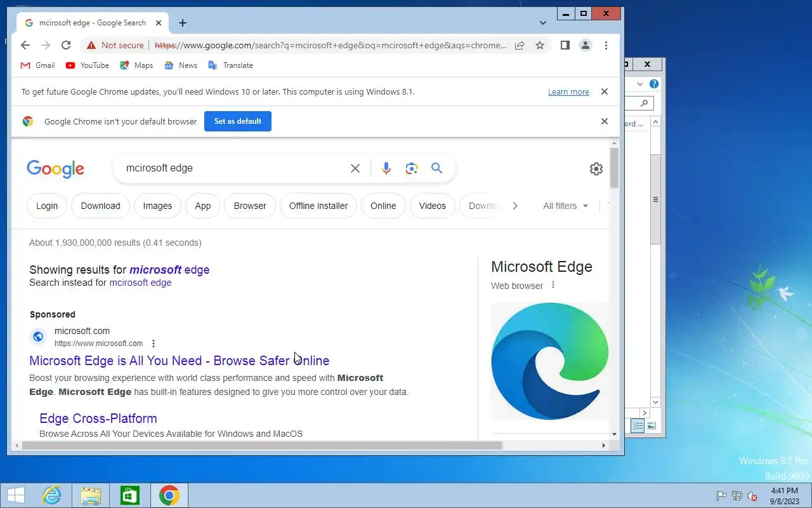Click help icon in the background window
This screenshot has height=508, width=812.
tap(654, 84)
